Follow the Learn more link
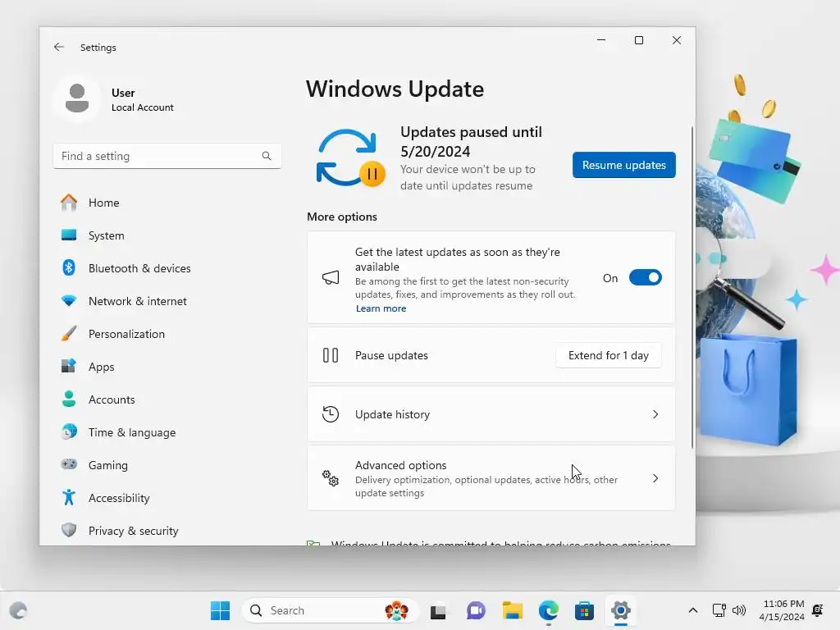This screenshot has height=630, width=840. point(381,308)
